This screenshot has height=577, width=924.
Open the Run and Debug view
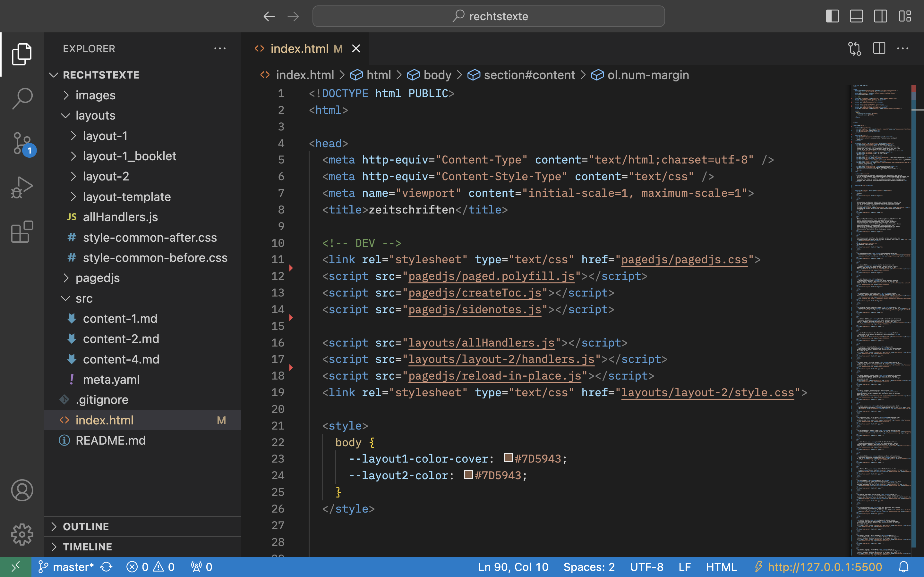(x=22, y=188)
